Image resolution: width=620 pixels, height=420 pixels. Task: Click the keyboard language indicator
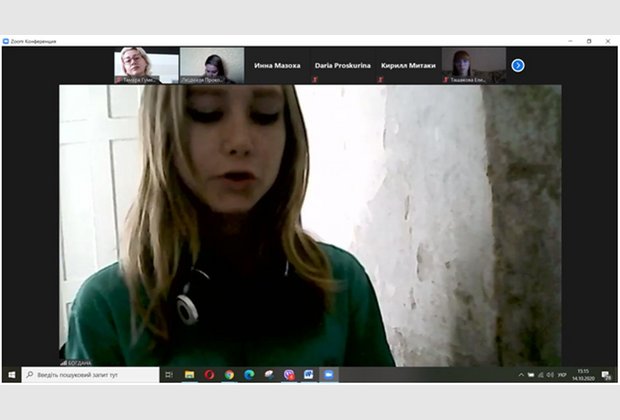[562, 375]
